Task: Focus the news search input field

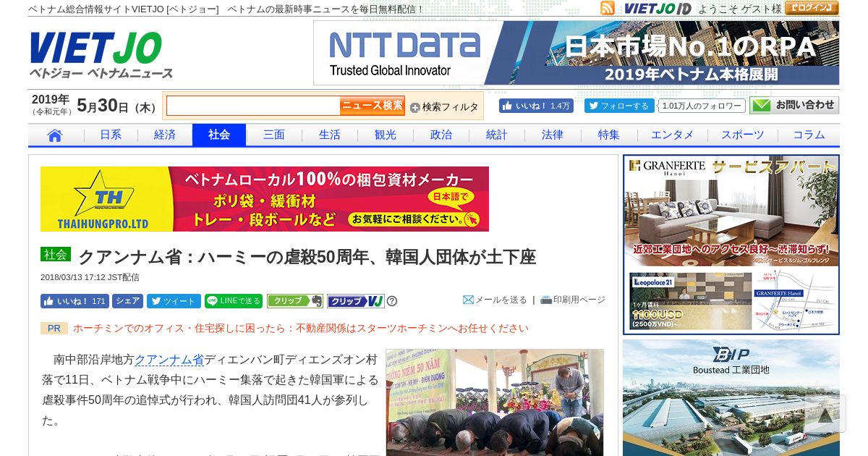Action: tap(253, 106)
